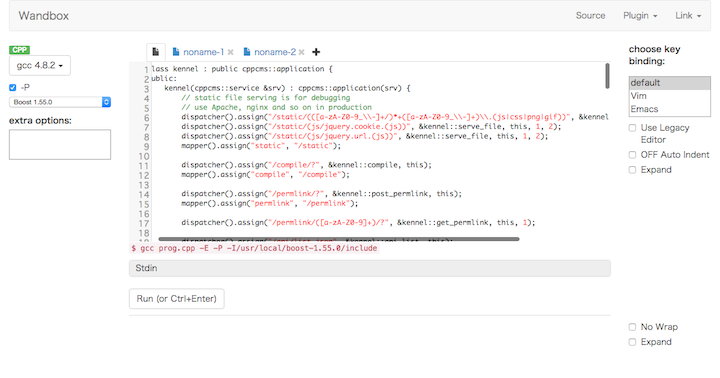Screen dimensions: 720x378
Task: Click the mapper assign "compile" line
Action: [265, 175]
